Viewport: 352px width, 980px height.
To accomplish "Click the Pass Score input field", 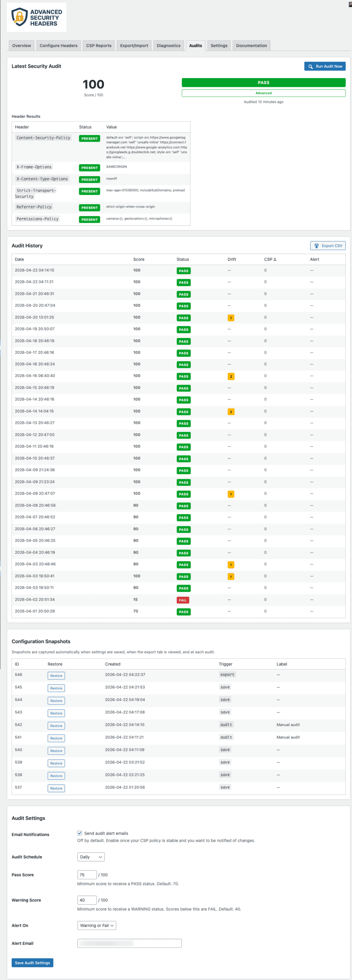I will pos(87,875).
